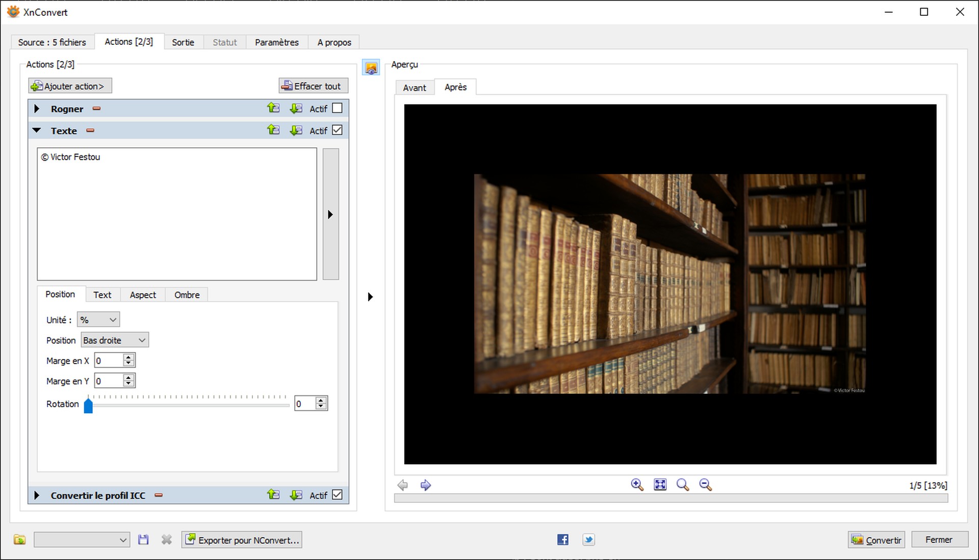
Task: Click the save preset floppy icon
Action: pos(143,540)
